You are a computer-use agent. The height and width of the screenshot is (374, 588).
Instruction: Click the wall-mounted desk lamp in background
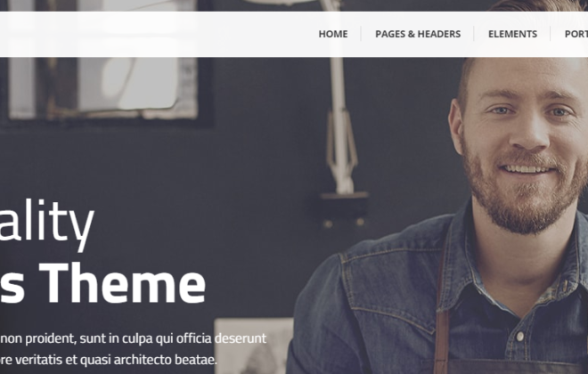(x=340, y=124)
